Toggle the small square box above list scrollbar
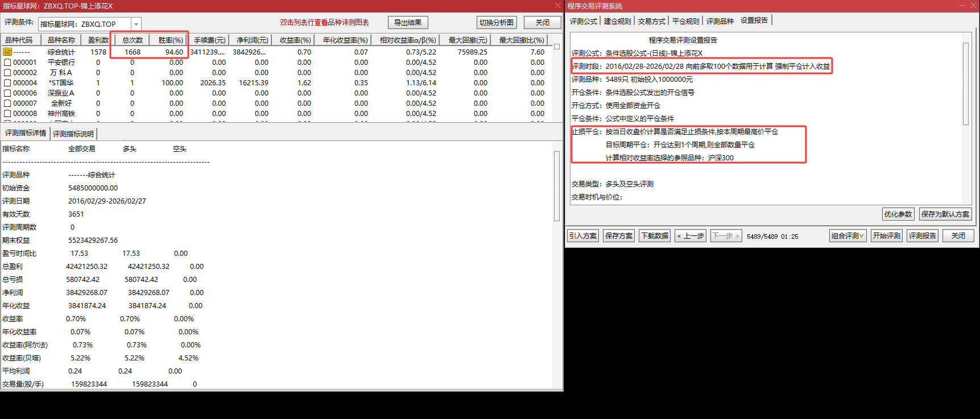 pyautogui.click(x=557, y=47)
